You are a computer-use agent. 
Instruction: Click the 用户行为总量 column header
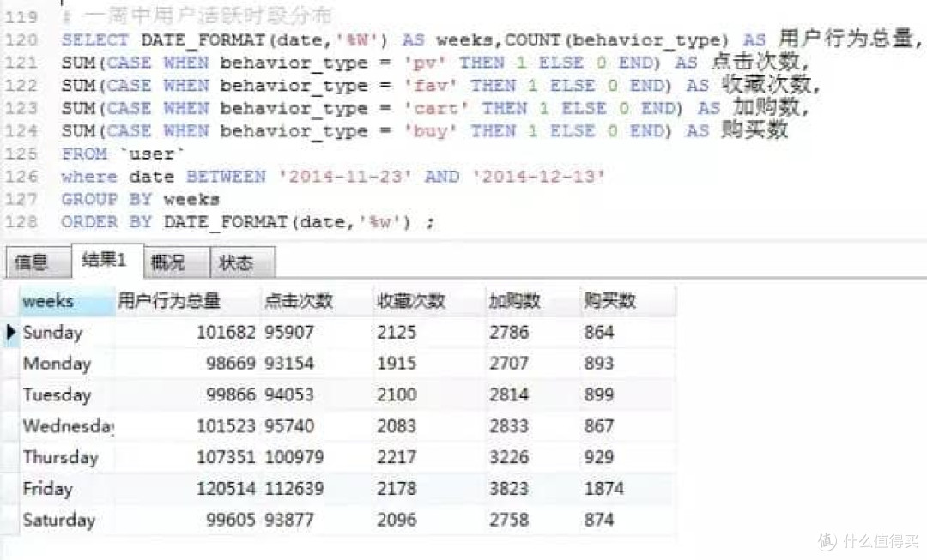tap(187, 301)
